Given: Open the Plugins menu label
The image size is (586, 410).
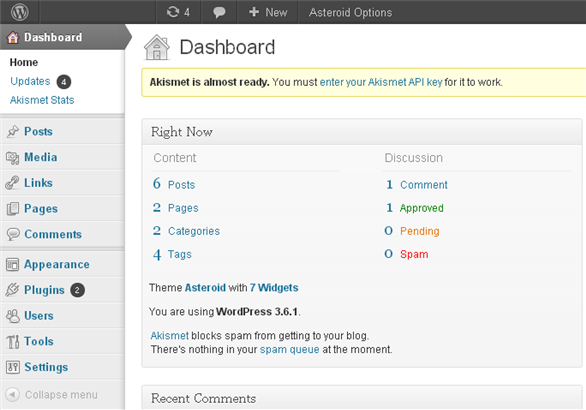Looking at the screenshot, I should pyautogui.click(x=44, y=290).
